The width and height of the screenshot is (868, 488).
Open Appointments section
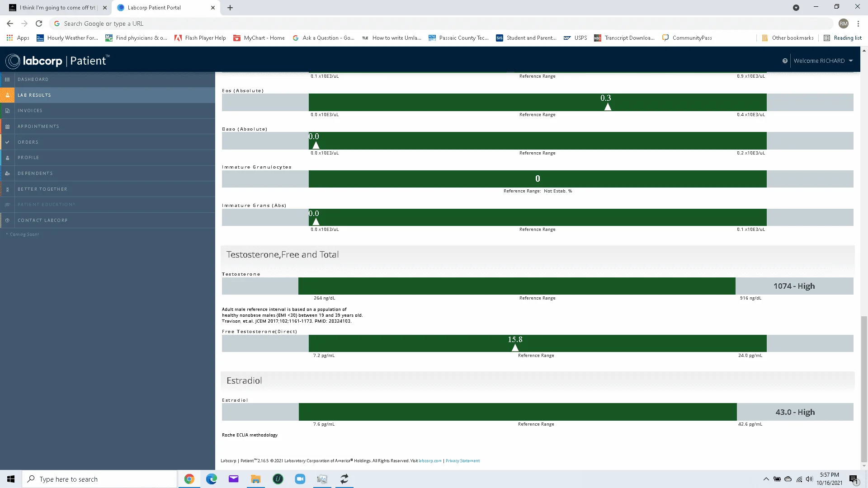click(38, 126)
